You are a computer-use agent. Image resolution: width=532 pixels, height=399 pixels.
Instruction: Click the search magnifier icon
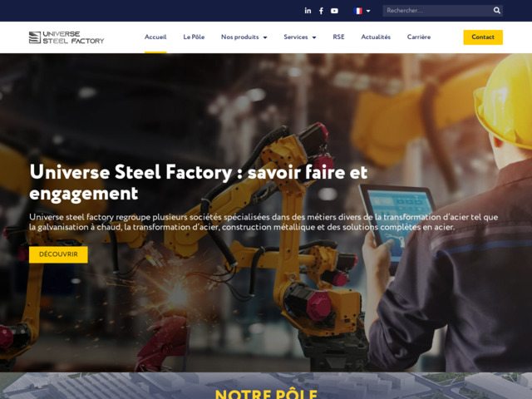click(497, 11)
